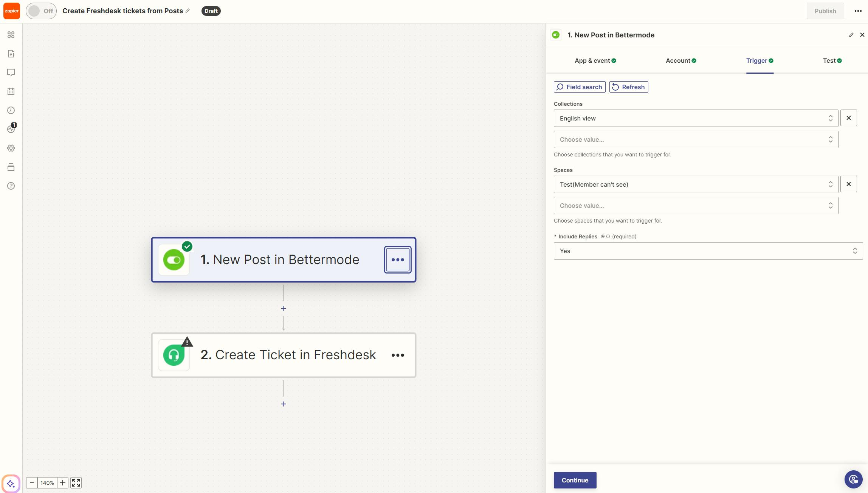
Task: Zoom out the canvas
Action: (x=32, y=483)
